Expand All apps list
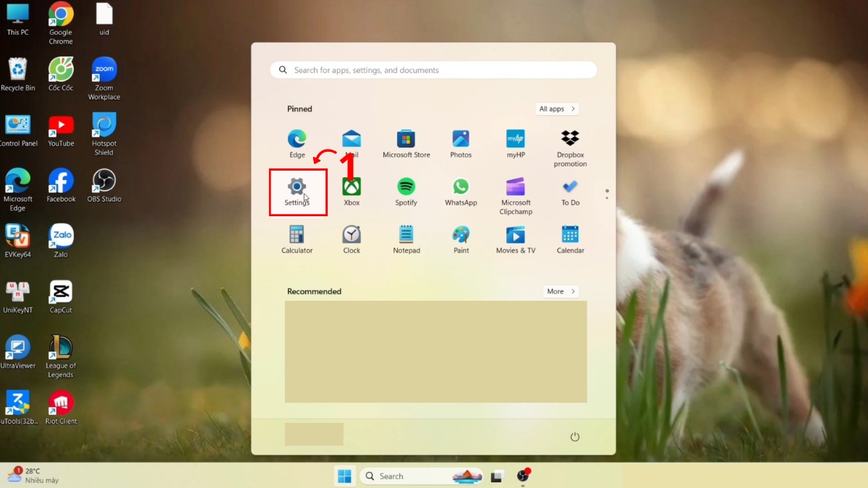Screen dimensions: 868x488 [557, 109]
